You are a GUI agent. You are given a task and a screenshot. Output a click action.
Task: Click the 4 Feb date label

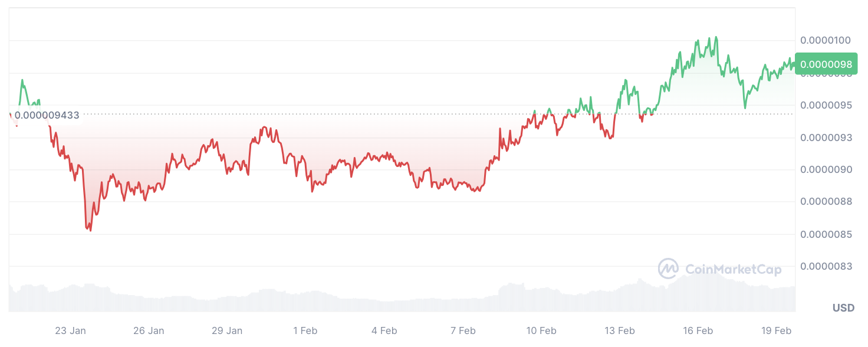coord(384,330)
